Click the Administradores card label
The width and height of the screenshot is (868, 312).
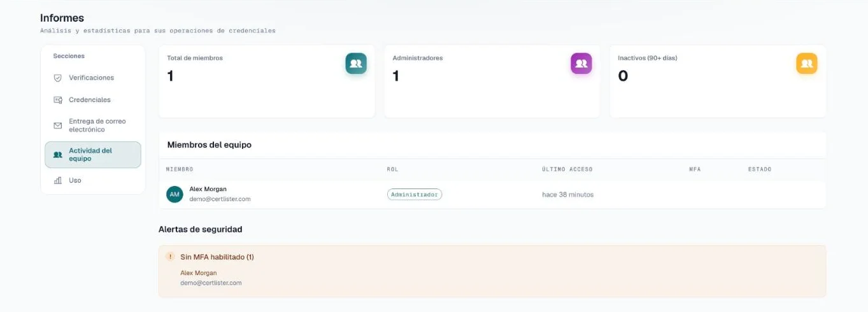tap(418, 58)
